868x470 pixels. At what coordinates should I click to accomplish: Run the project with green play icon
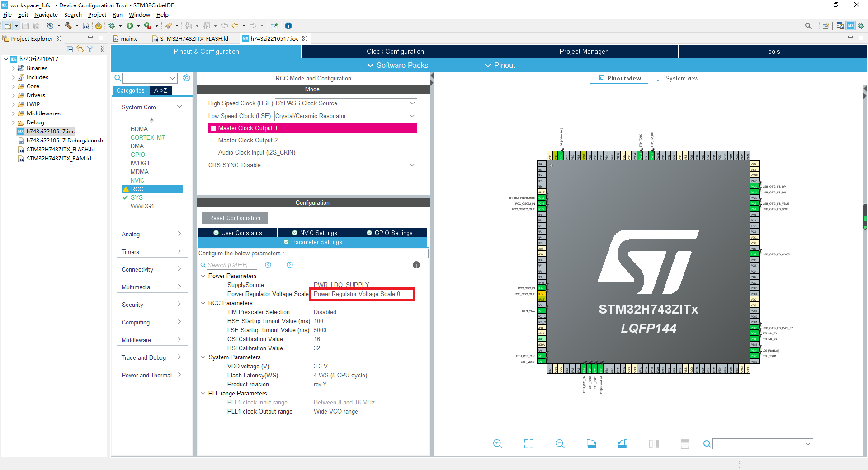pos(130,26)
